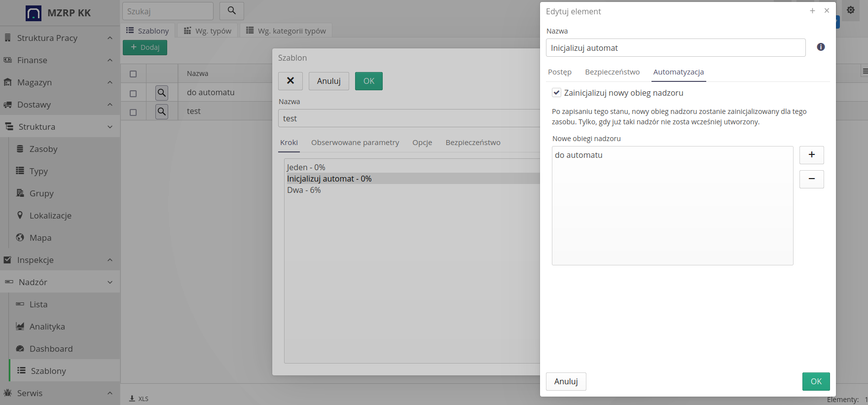868x405 pixels.
Task: Click the magnifier icon in 'do automatu' row
Action: [x=161, y=93]
